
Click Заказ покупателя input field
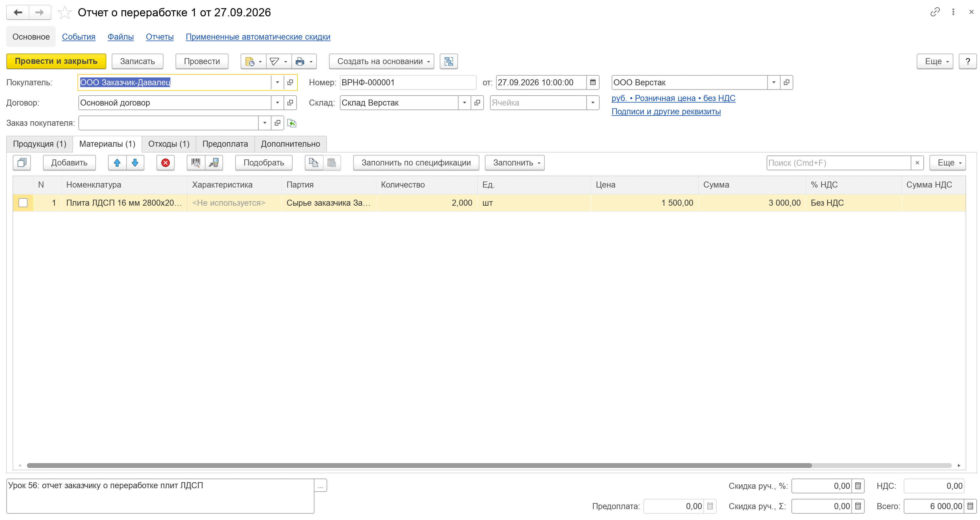pos(169,123)
